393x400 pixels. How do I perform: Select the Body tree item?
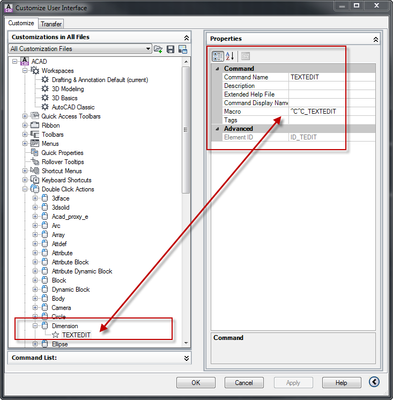(58, 298)
